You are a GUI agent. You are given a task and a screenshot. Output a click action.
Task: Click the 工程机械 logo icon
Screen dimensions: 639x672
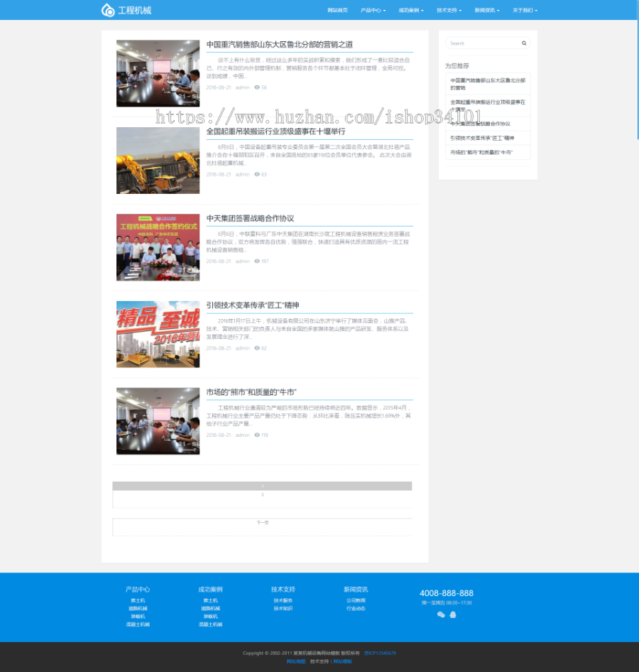point(107,10)
